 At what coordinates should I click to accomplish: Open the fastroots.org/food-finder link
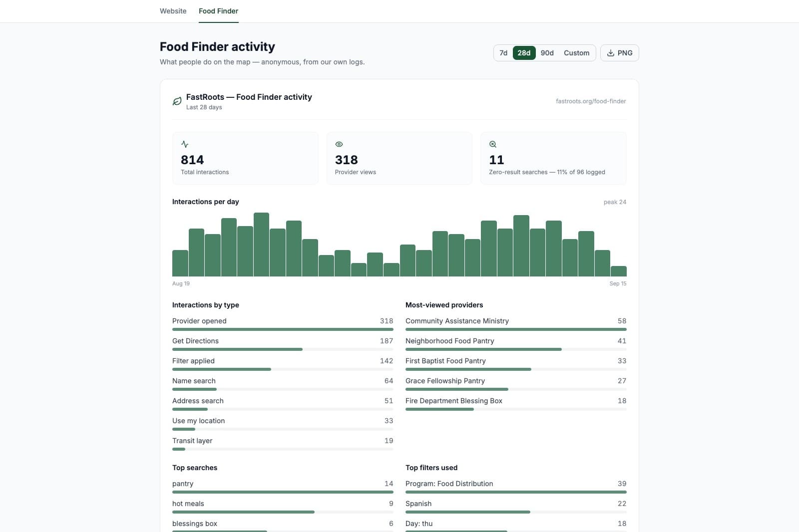(591, 101)
